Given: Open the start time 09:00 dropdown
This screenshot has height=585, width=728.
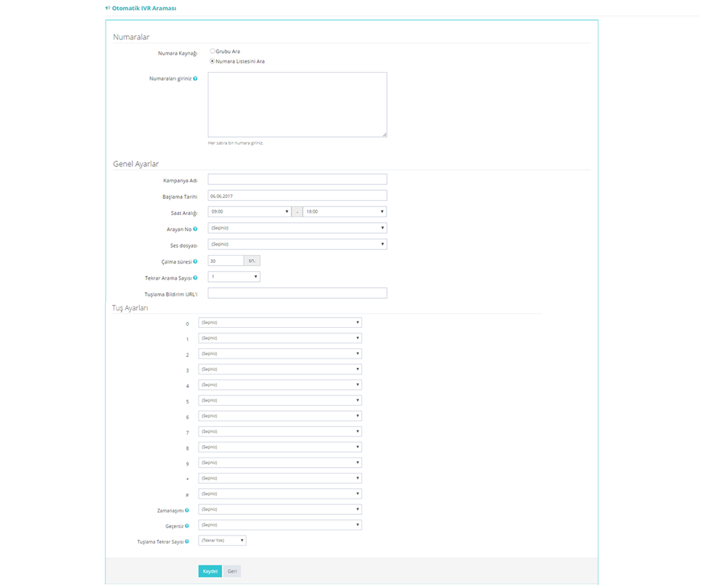Looking at the screenshot, I should (249, 212).
